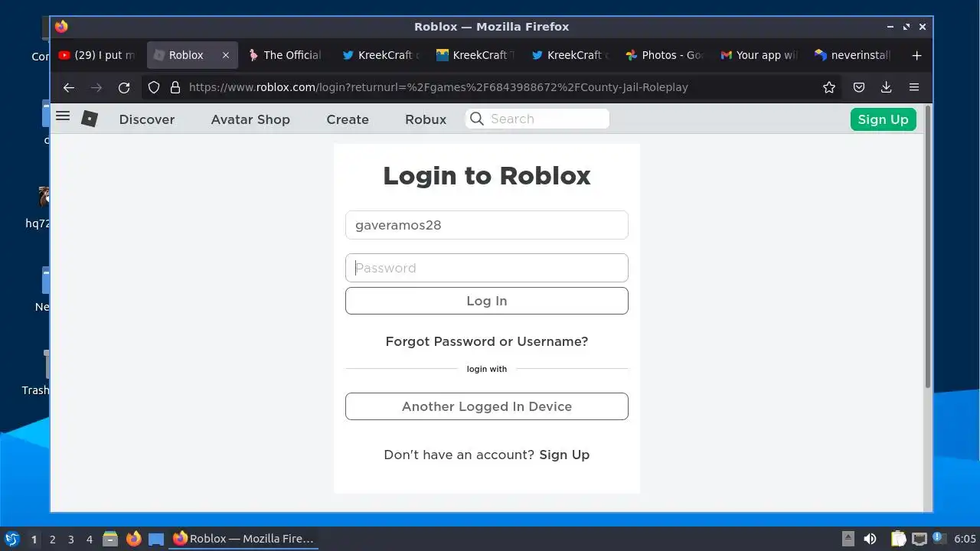
Task: Close the Roblox tab
Action: 226,55
